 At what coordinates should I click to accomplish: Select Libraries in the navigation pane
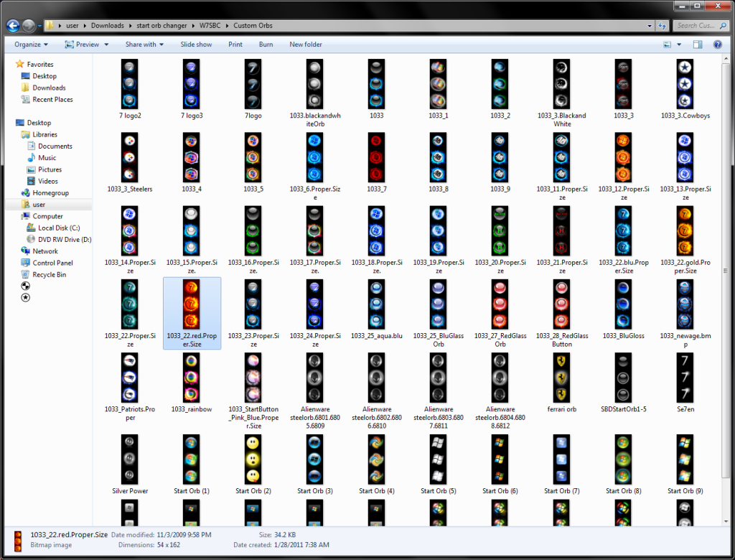[x=39, y=134]
